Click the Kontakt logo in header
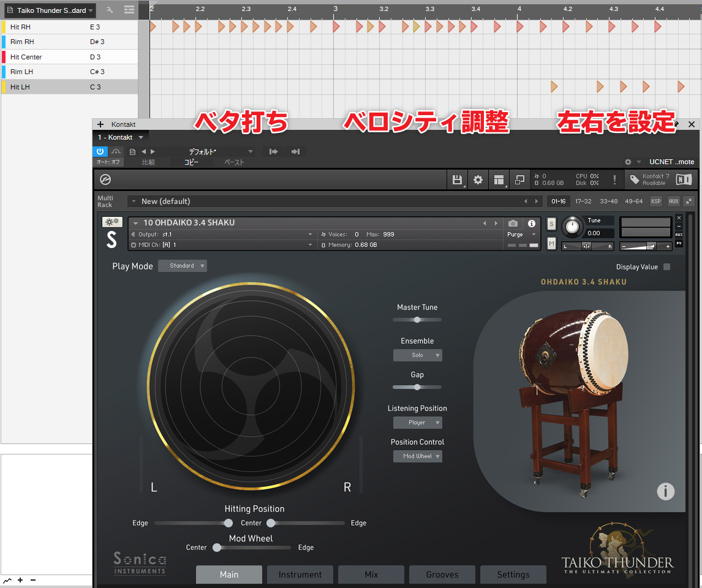 click(105, 179)
